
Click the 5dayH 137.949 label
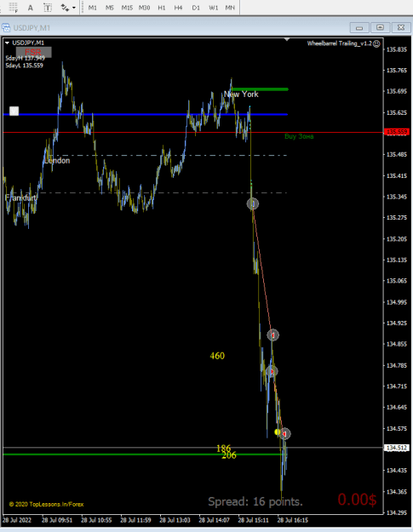[25, 59]
